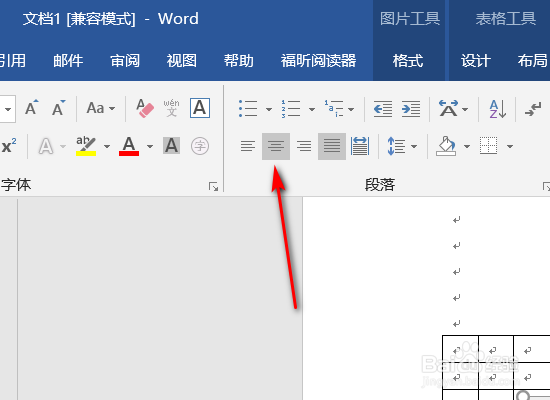Click the Numbering list icon

[x=291, y=108]
